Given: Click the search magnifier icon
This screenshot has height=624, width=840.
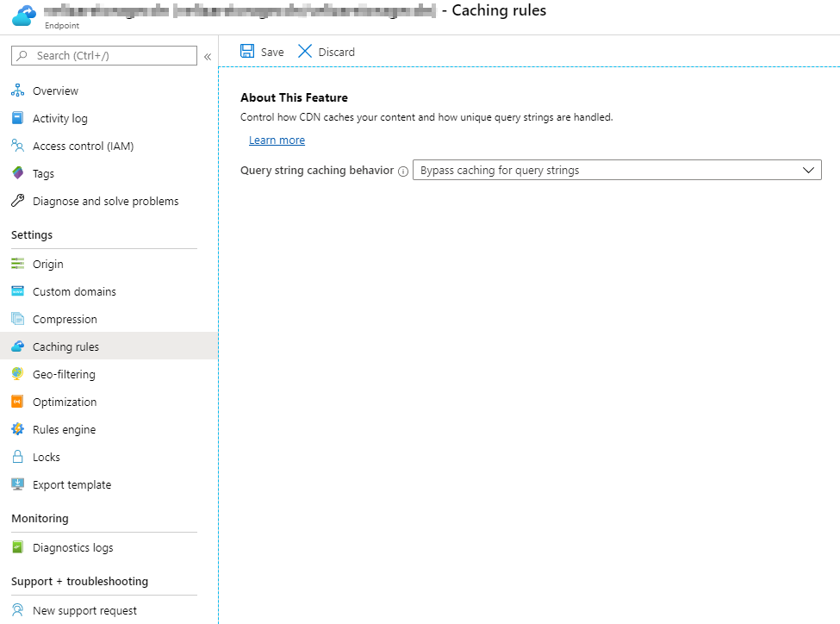Looking at the screenshot, I should click(22, 55).
